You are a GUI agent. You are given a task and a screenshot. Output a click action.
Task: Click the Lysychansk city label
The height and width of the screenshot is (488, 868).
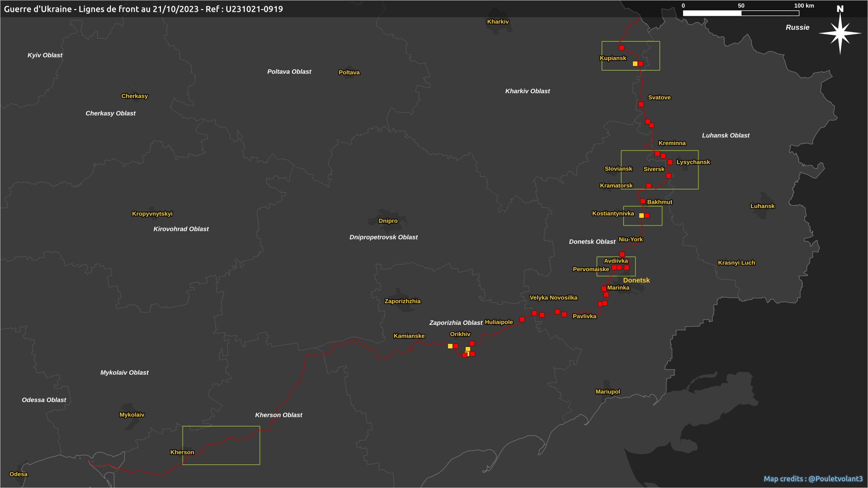693,162
